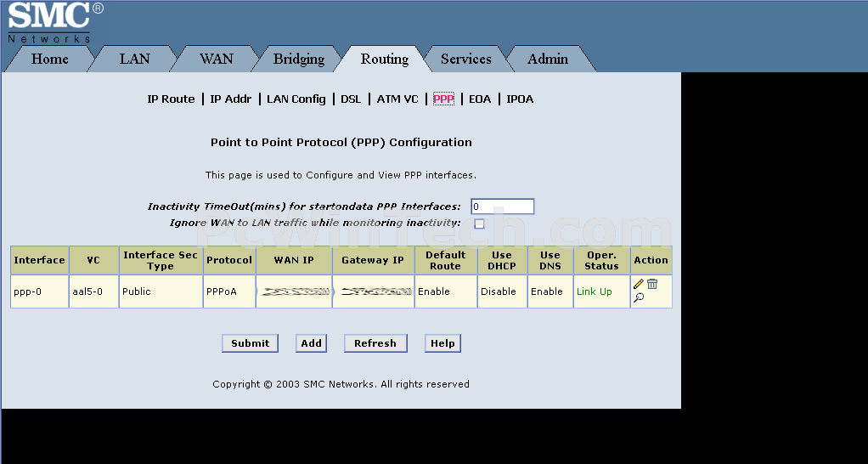Click the ppp-0 interface cell

(39, 291)
